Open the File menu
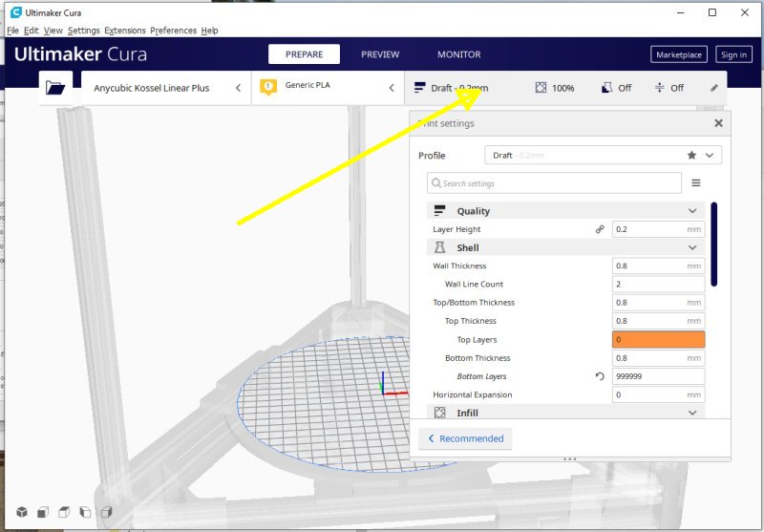This screenshot has width=764, height=532. coord(12,31)
